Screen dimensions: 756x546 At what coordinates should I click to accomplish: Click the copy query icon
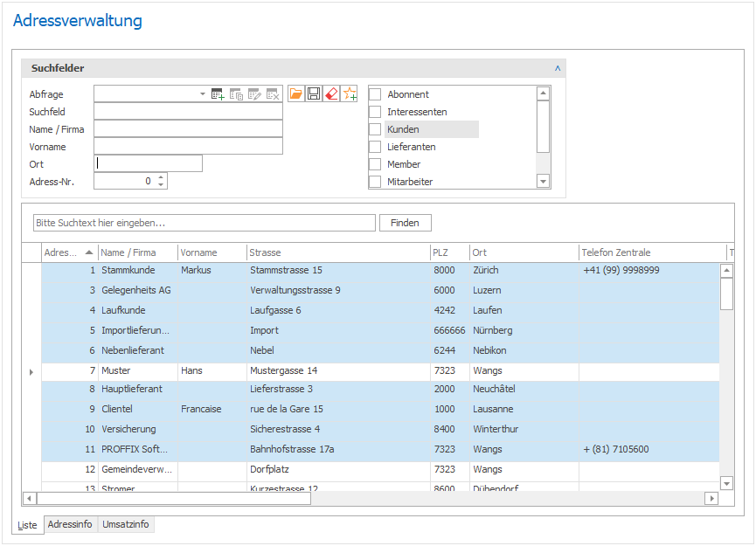tap(236, 94)
